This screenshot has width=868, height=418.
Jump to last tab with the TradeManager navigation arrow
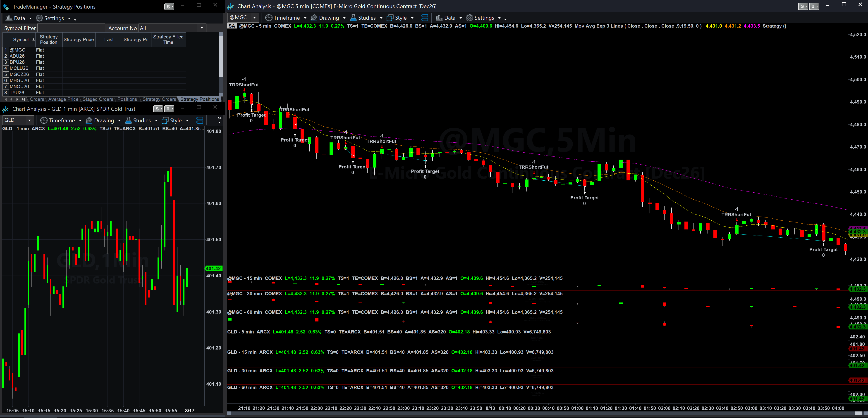click(x=23, y=99)
